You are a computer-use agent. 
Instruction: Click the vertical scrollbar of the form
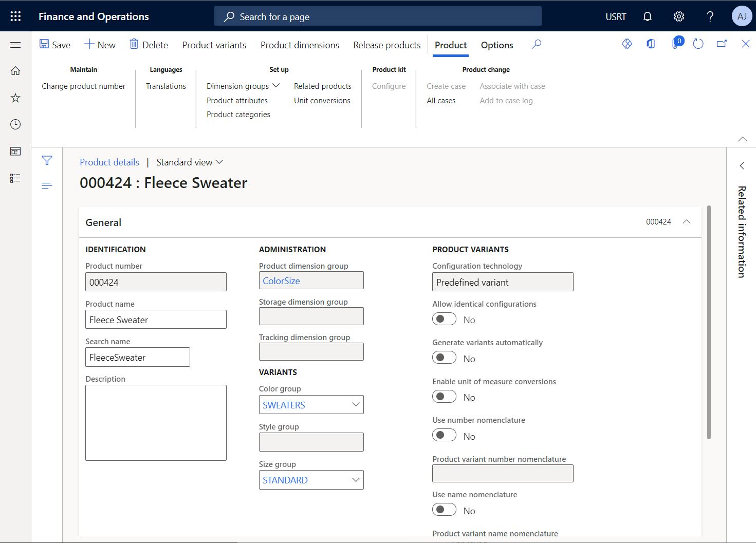(709, 323)
